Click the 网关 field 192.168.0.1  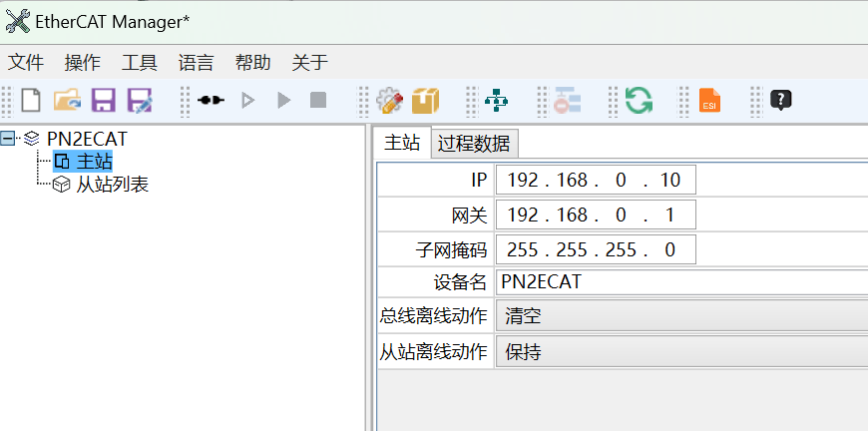click(595, 215)
